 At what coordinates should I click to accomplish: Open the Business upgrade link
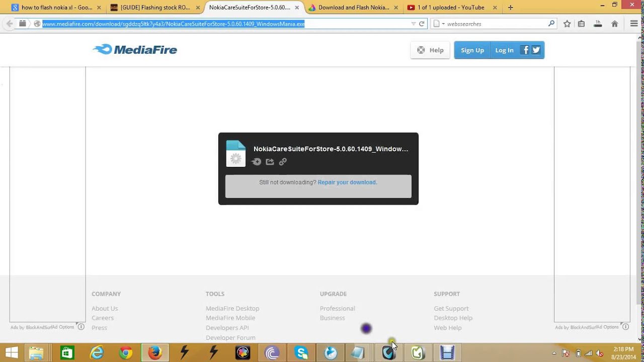pos(333,318)
